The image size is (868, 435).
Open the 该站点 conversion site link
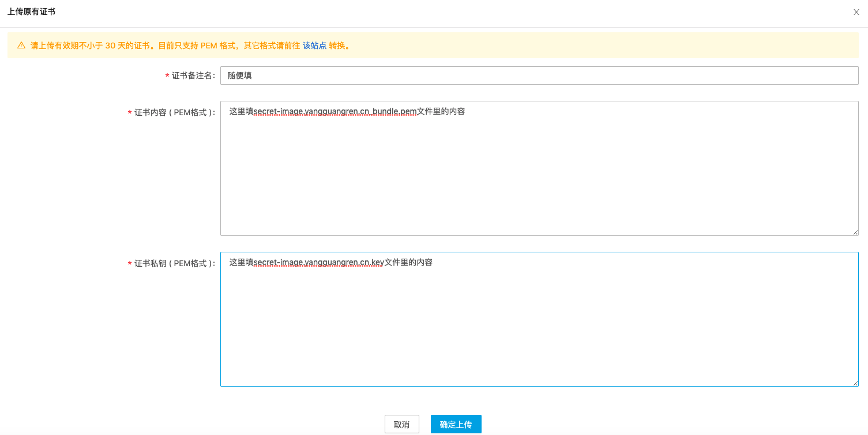(314, 46)
